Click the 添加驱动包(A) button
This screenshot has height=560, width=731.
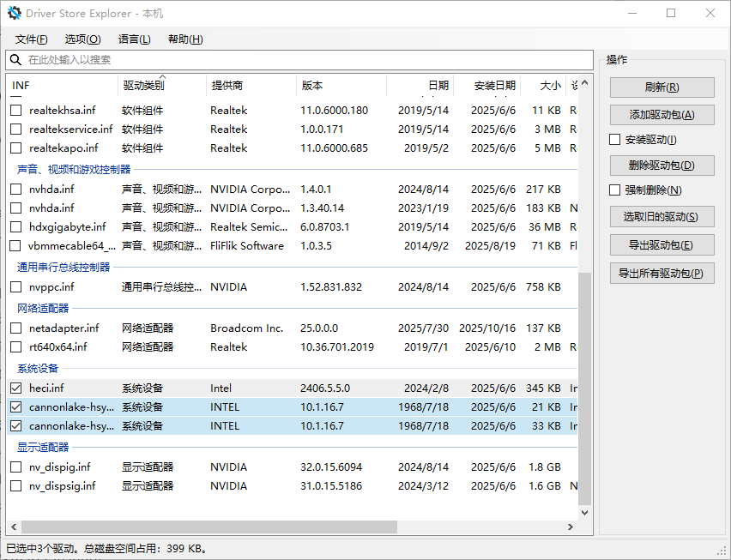pyautogui.click(x=662, y=115)
